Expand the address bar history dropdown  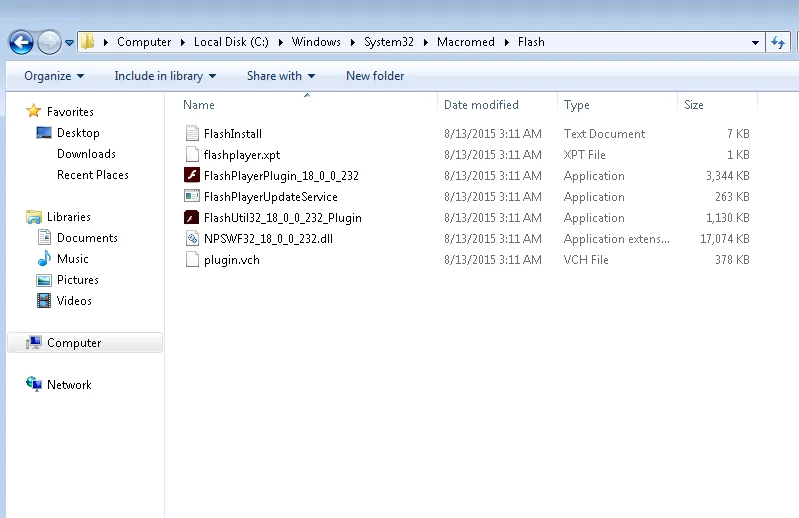[755, 43]
